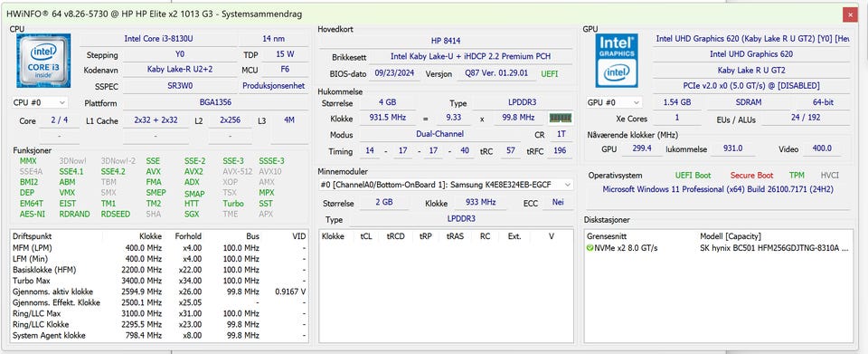
Task: Click the GPU memory 1.54 GB value
Action: click(676, 102)
